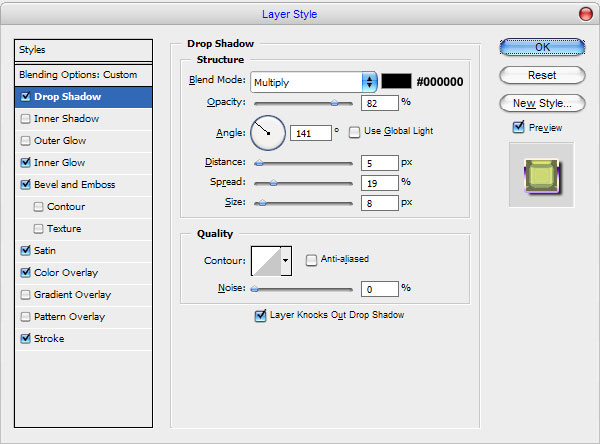
Task: Enable the Outer Glow checkbox
Action: tap(26, 140)
